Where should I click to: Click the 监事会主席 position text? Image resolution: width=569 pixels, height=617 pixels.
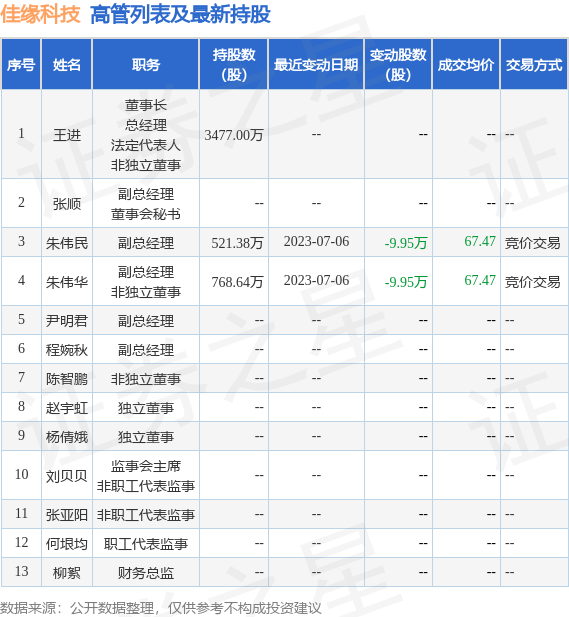click(146, 466)
